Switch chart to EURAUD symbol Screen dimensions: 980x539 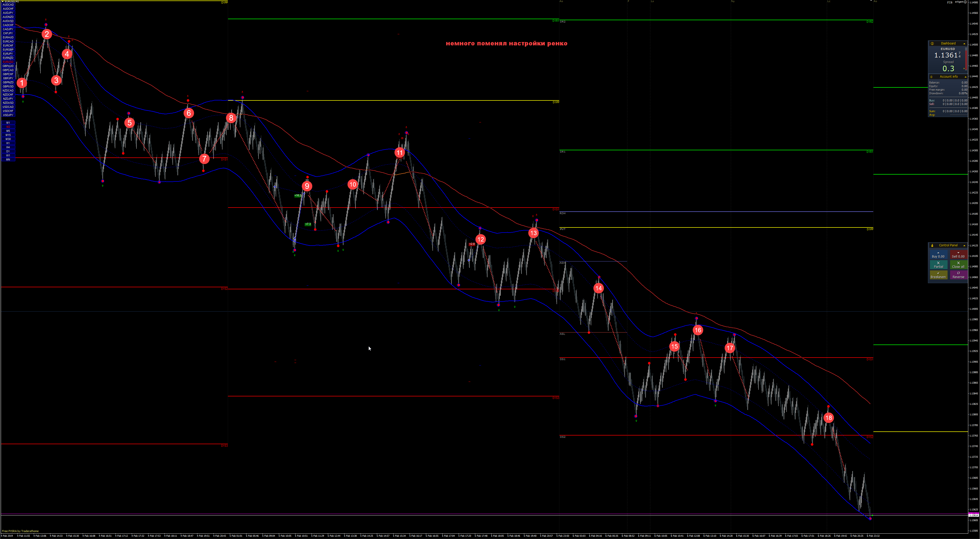[8, 37]
